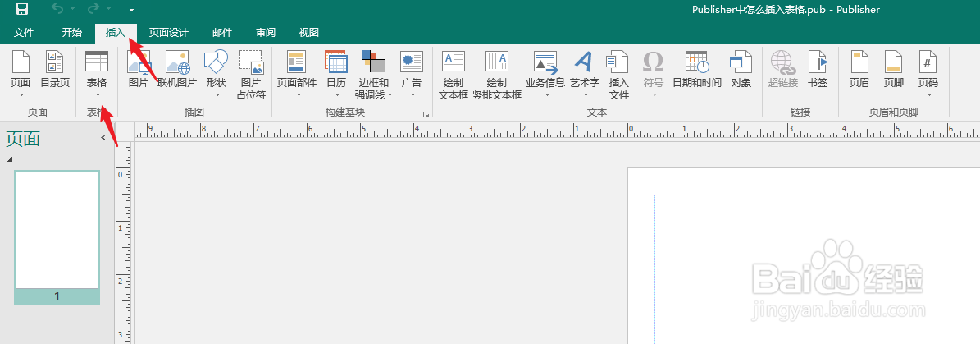The width and height of the screenshot is (980, 344).
Task: Insert a 图片占位符 picture placeholder
Action: click(x=251, y=75)
